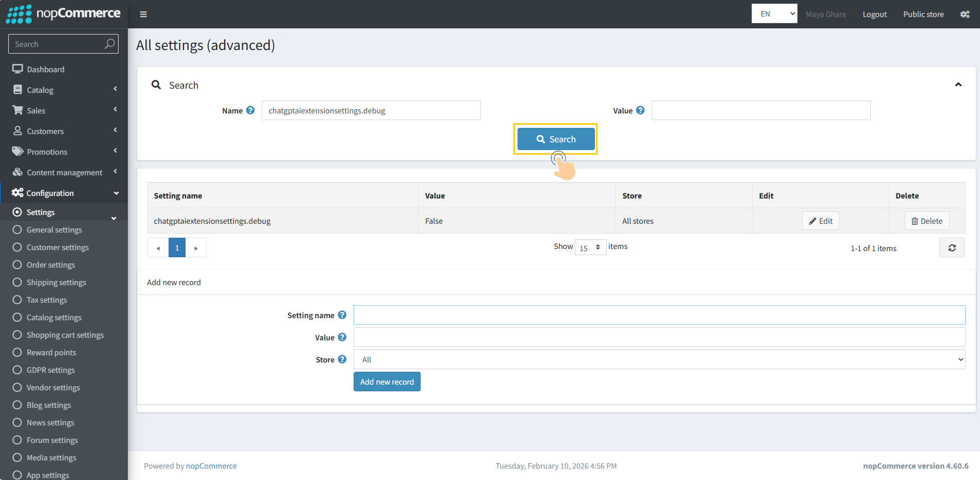
Task: Open the Store dropdown showing All
Action: pos(659,359)
